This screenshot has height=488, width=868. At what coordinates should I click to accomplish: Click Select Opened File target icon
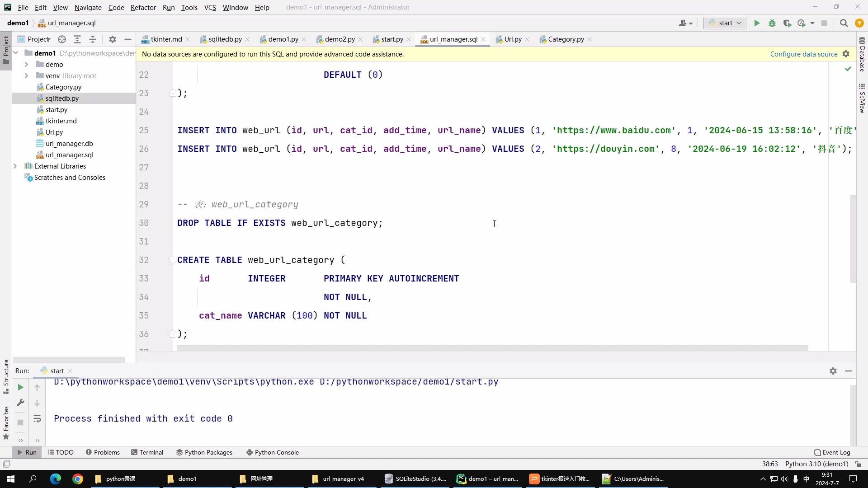click(62, 39)
